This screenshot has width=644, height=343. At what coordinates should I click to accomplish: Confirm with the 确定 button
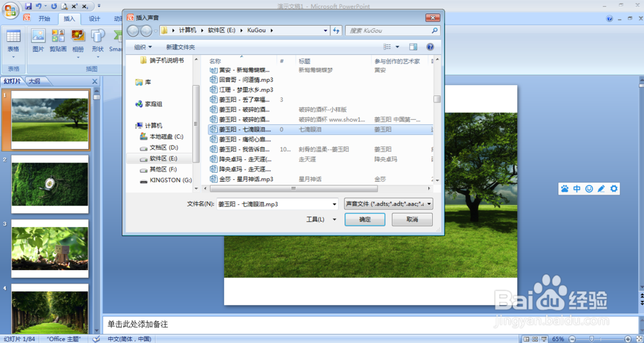(365, 219)
